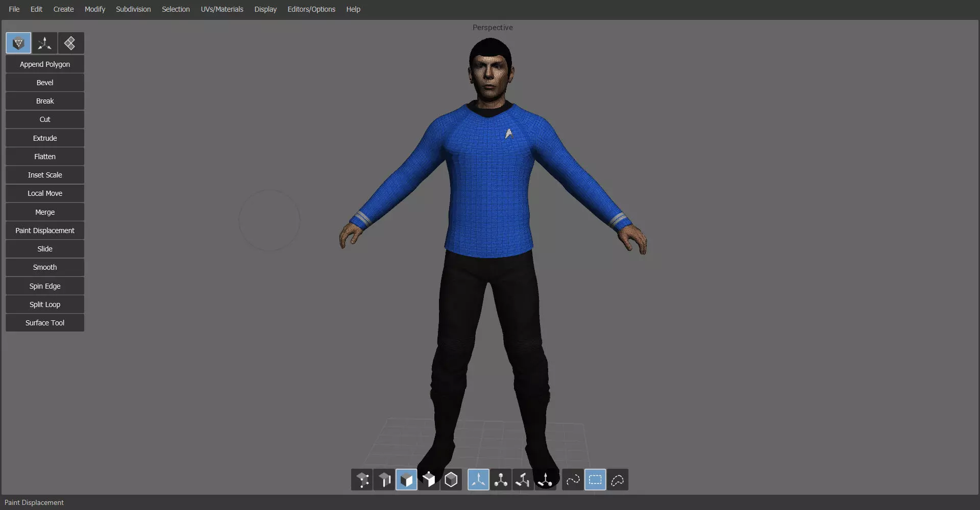Activate vertex selection mode icon
The image size is (980, 510).
point(362,480)
